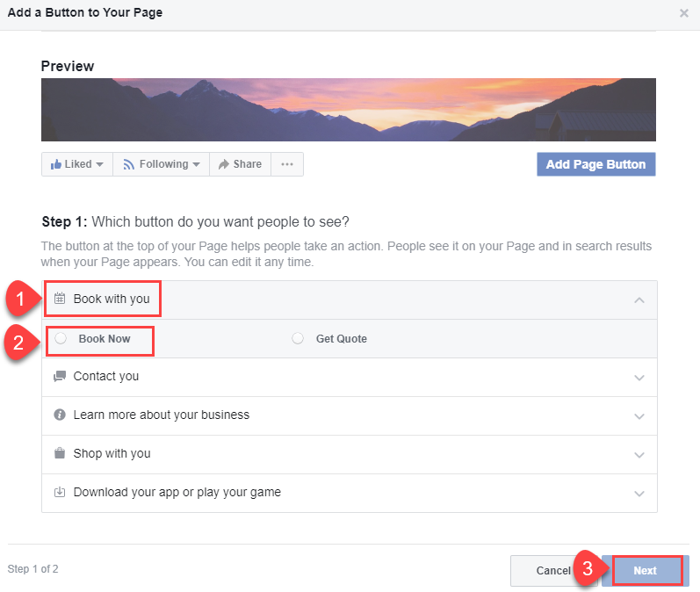Click the 'Step 1 of 2' text

click(x=32, y=569)
